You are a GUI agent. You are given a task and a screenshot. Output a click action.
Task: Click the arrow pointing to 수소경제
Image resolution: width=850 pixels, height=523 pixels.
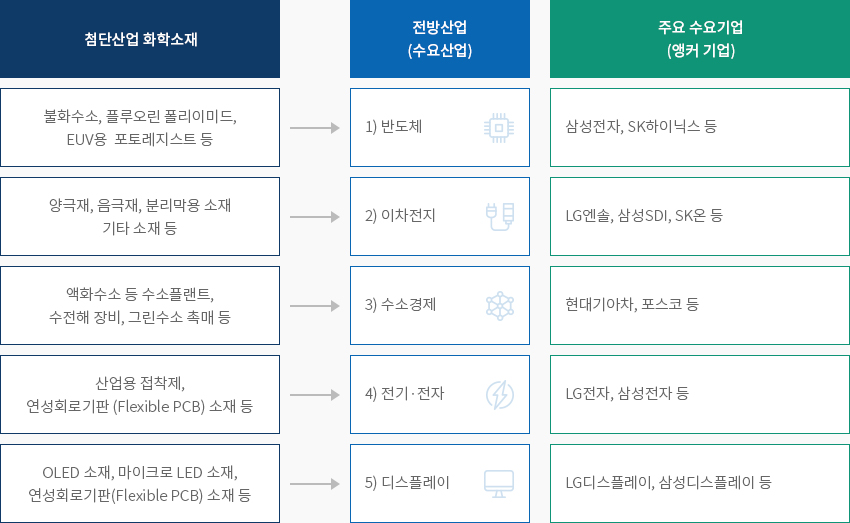314,306
